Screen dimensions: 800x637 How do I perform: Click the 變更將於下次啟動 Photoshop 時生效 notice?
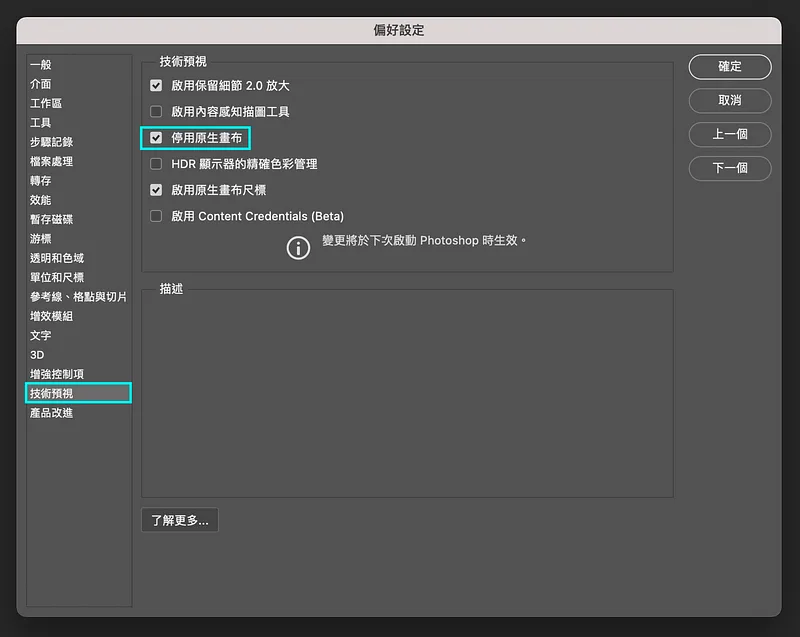pyautogui.click(x=424, y=240)
